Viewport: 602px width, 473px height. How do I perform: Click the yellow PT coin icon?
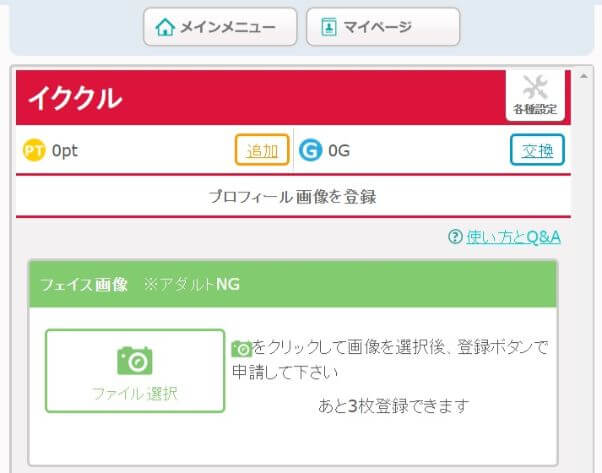click(33, 151)
